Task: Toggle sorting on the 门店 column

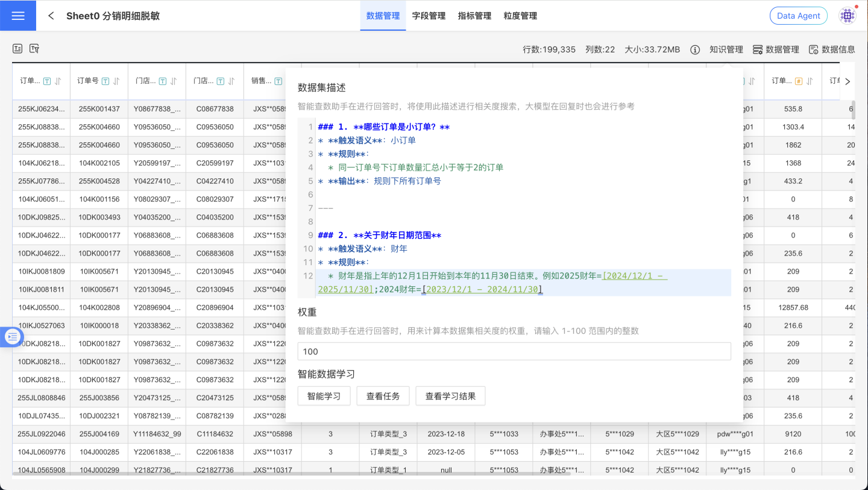Action: pyautogui.click(x=174, y=81)
